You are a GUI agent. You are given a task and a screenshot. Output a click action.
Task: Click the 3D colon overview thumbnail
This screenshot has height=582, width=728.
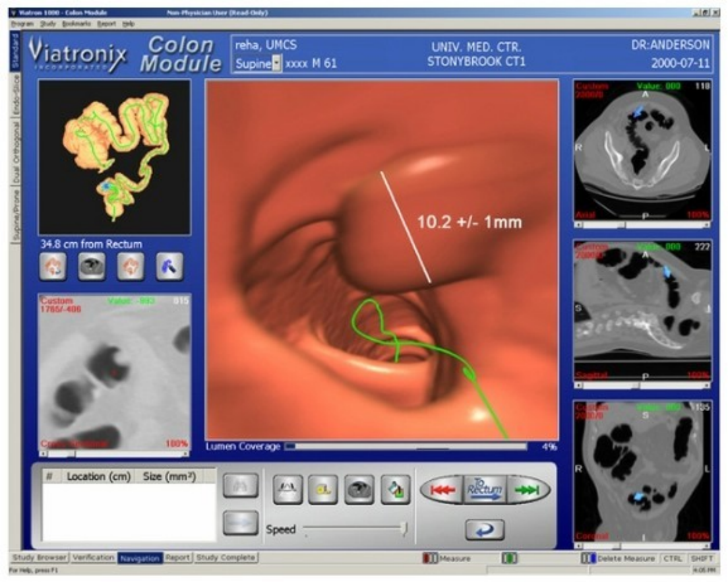tap(114, 157)
